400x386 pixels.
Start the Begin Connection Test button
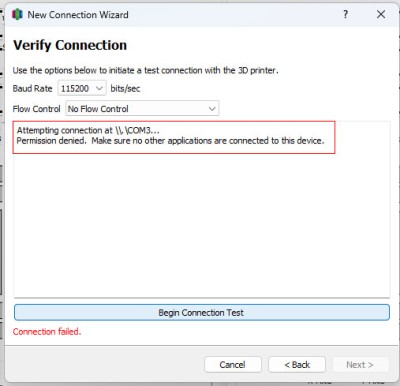[x=202, y=313]
